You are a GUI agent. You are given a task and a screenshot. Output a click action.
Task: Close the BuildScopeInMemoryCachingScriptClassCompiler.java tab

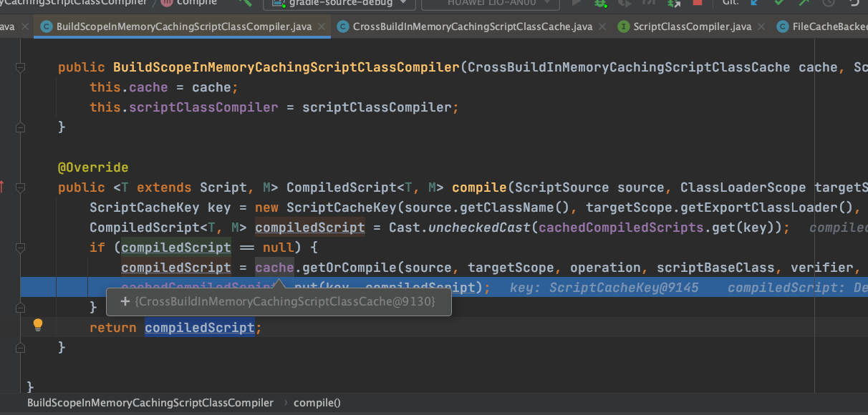tap(321, 27)
